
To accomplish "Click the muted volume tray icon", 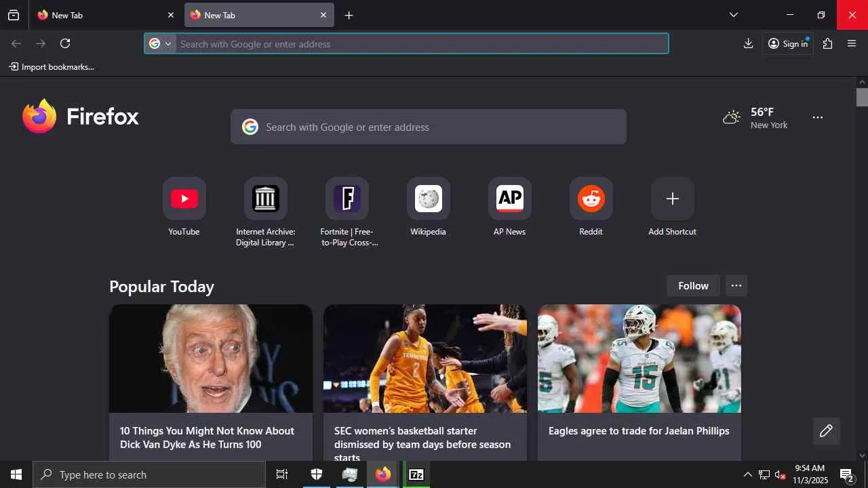I will 781,474.
